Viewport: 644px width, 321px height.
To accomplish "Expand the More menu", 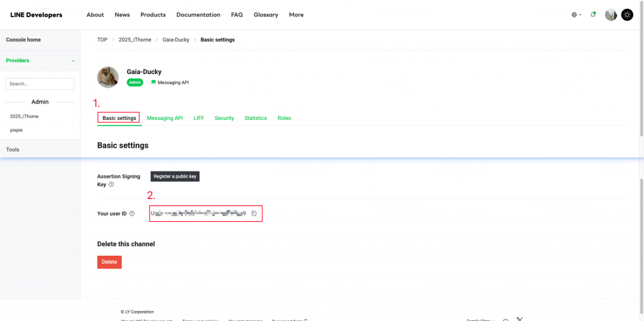I will tap(296, 15).
